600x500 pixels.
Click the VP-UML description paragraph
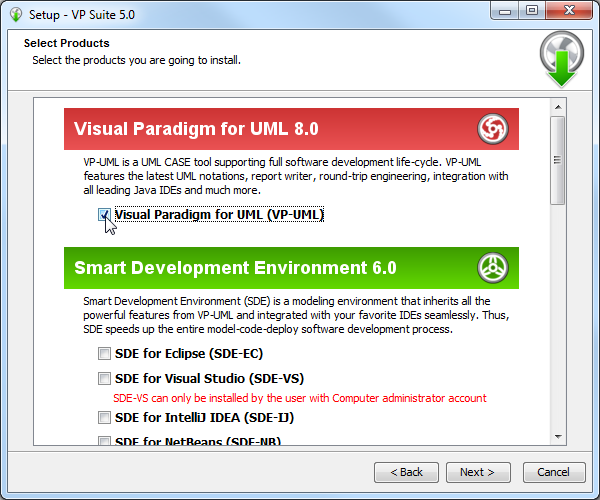tap(296, 176)
